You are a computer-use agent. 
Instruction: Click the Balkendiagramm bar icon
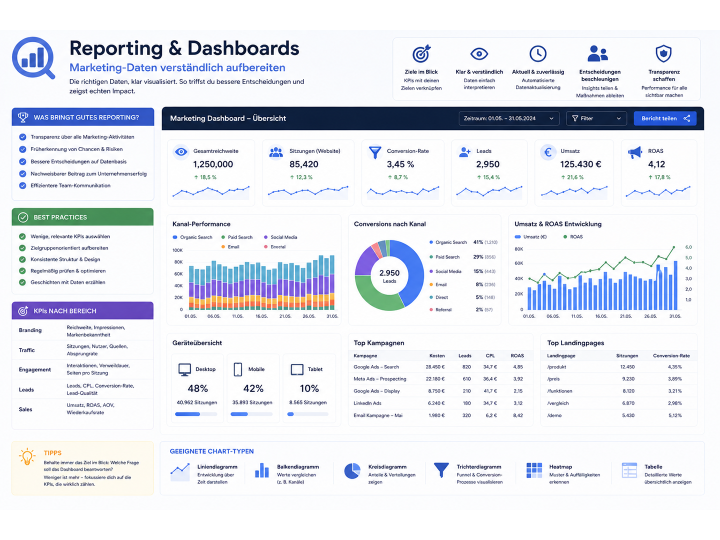(x=262, y=470)
